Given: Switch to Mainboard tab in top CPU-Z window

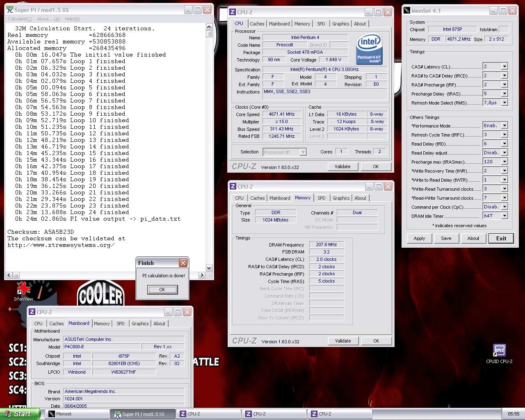Looking at the screenshot, I should click(x=279, y=24).
